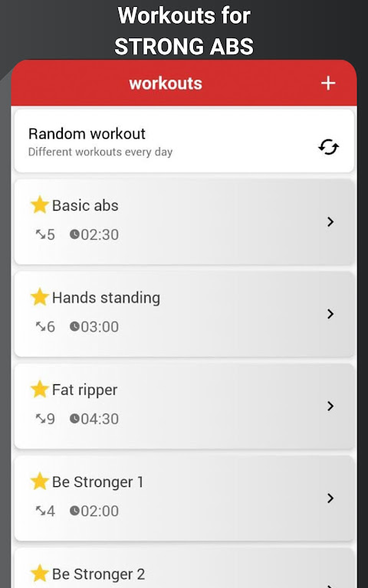Unstar the Be Stronger 2 workout
The height and width of the screenshot is (588, 368).
coord(40,573)
